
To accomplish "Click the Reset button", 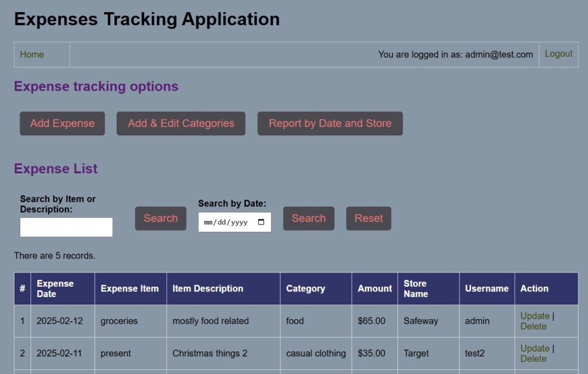I will [x=368, y=218].
